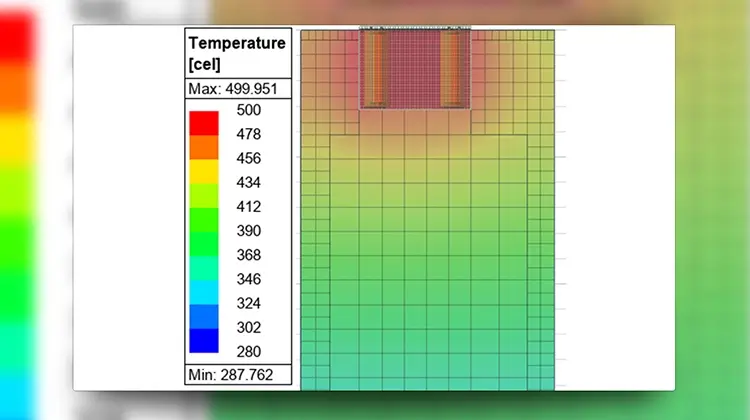
Task: Click the red legend color band
Action: pos(204,122)
